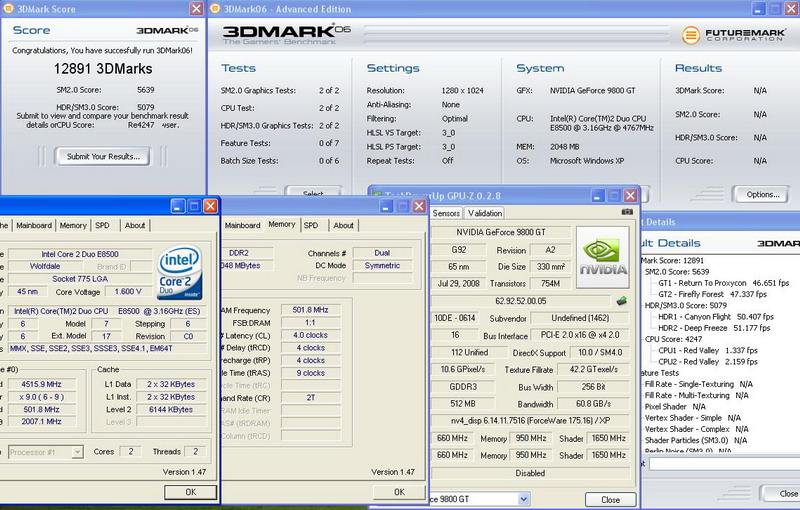Minimize the GPU-Z window
Image resolution: width=800 pixels, height=510 pixels.
click(598, 195)
